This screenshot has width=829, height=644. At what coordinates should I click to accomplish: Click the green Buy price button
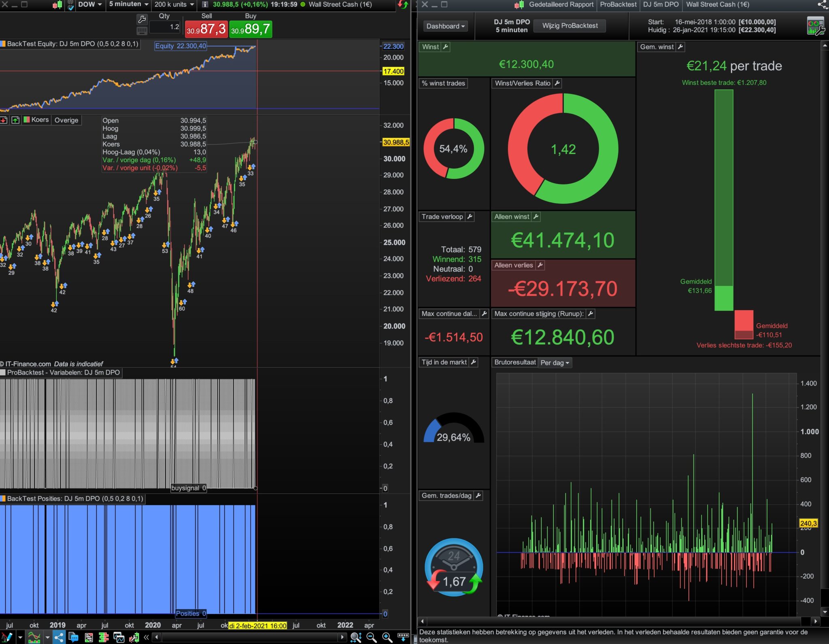tap(250, 29)
